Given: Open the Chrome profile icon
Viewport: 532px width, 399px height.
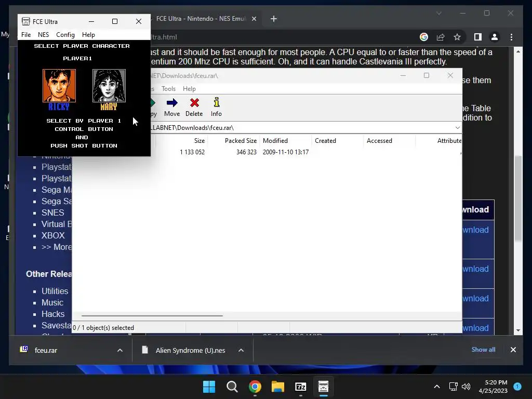Looking at the screenshot, I should (x=495, y=37).
